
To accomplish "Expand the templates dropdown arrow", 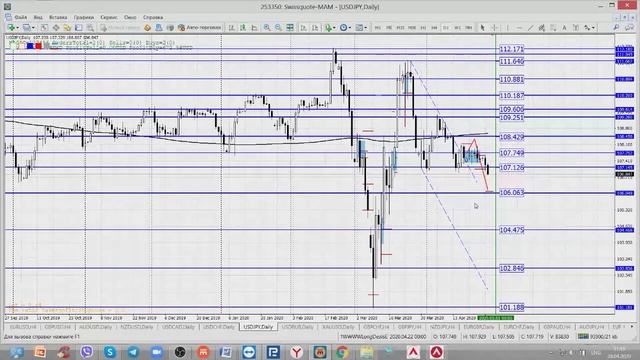I will 365,28.
